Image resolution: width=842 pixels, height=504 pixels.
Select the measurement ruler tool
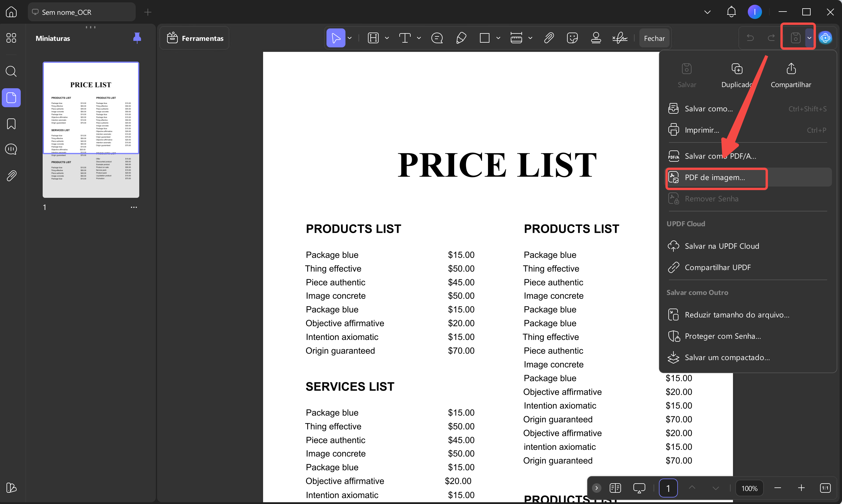[x=516, y=38]
